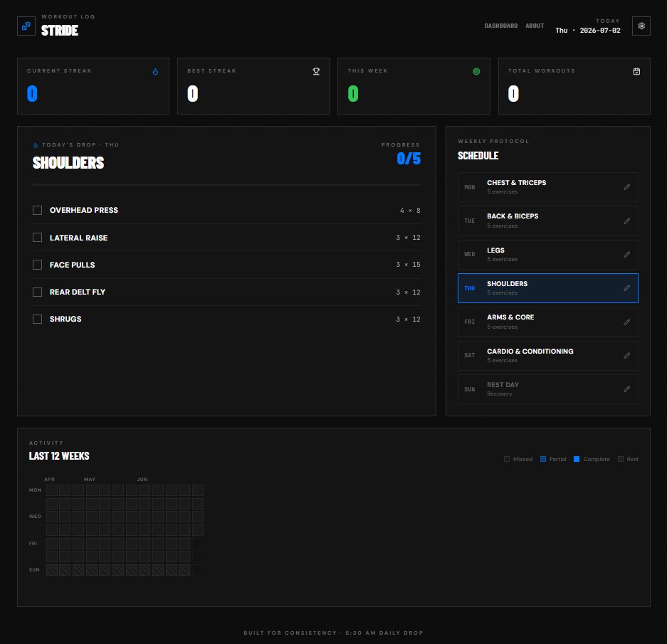Click the Current Streak value 0
The image size is (667, 644).
pyautogui.click(x=32, y=94)
